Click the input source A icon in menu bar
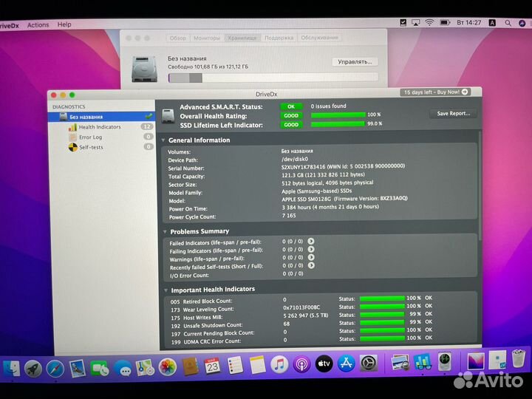Viewport: 532px width, 399px height. pos(492,23)
